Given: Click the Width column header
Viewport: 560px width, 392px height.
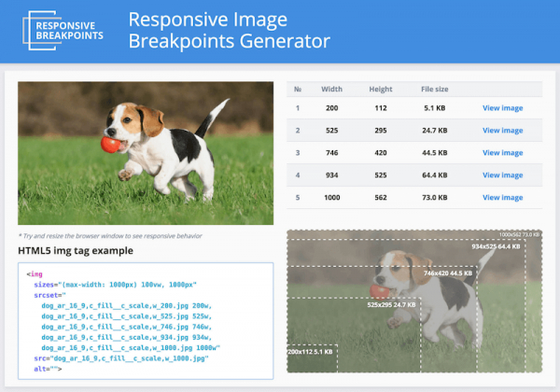Looking at the screenshot, I should (331, 90).
